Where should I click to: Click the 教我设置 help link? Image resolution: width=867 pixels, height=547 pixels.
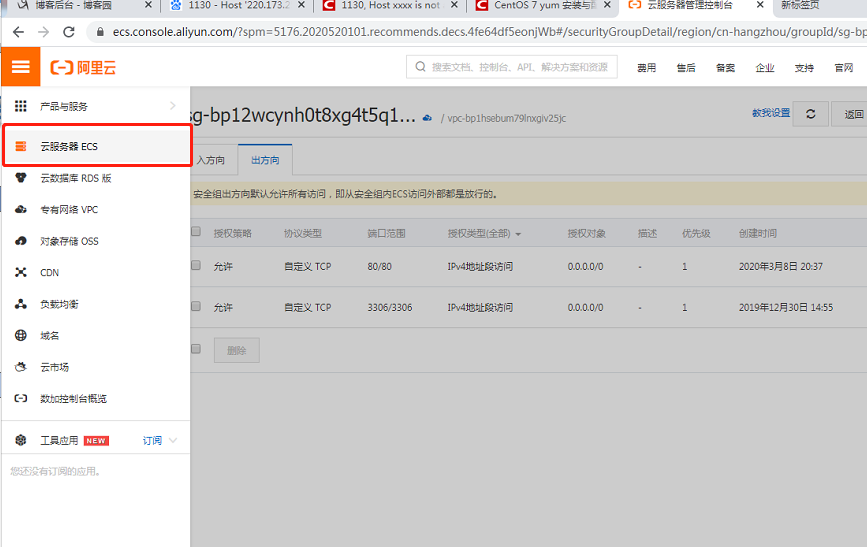(x=771, y=113)
